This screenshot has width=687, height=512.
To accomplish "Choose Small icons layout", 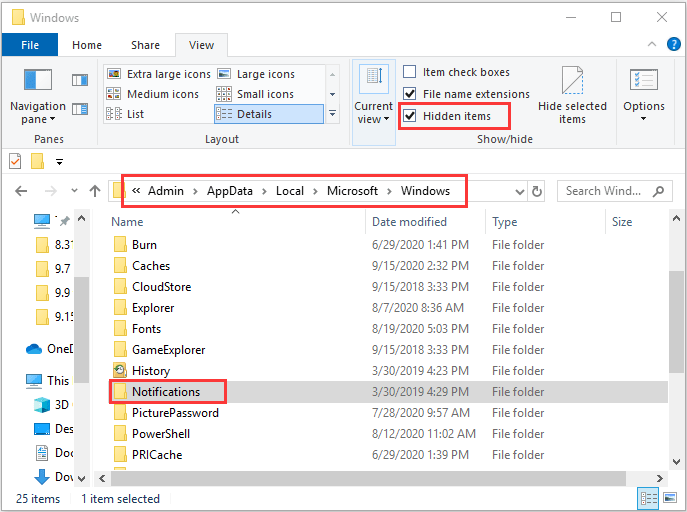I will pos(255,94).
